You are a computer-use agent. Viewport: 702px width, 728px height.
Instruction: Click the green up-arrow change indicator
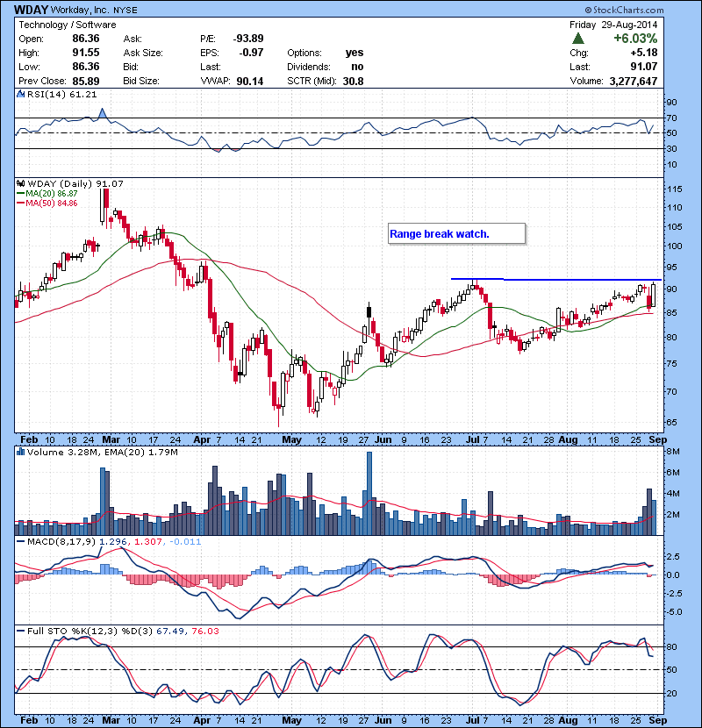coord(577,39)
